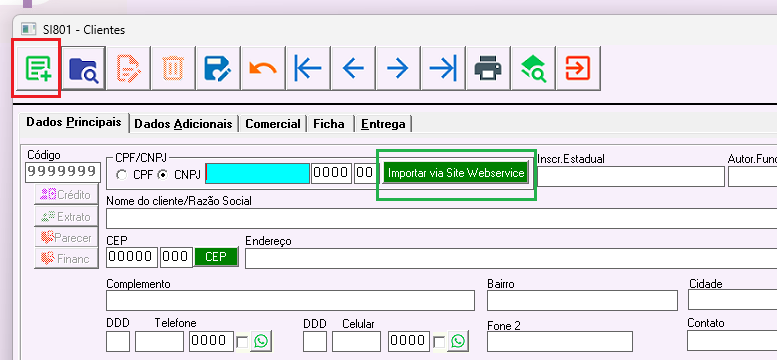Go to first record icon

tap(308, 68)
